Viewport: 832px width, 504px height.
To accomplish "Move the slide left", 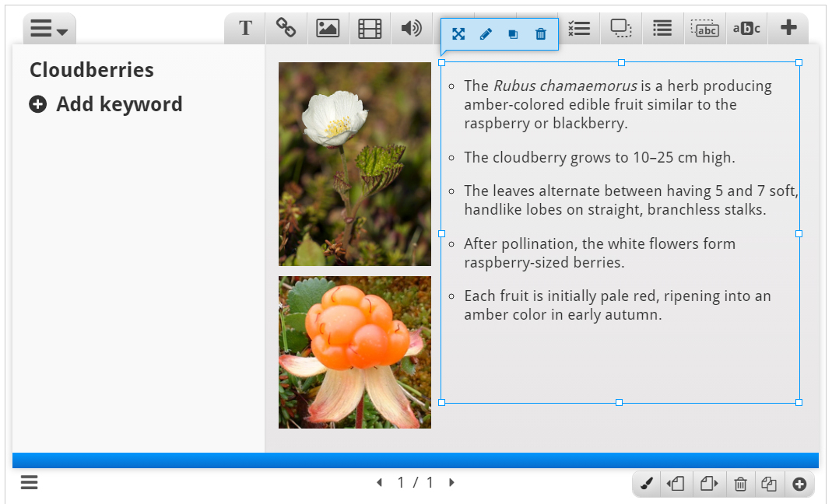I will click(x=676, y=484).
